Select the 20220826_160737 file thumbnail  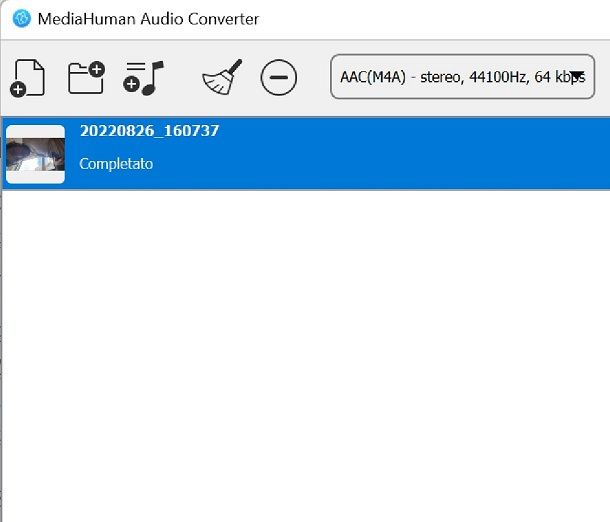click(35, 154)
